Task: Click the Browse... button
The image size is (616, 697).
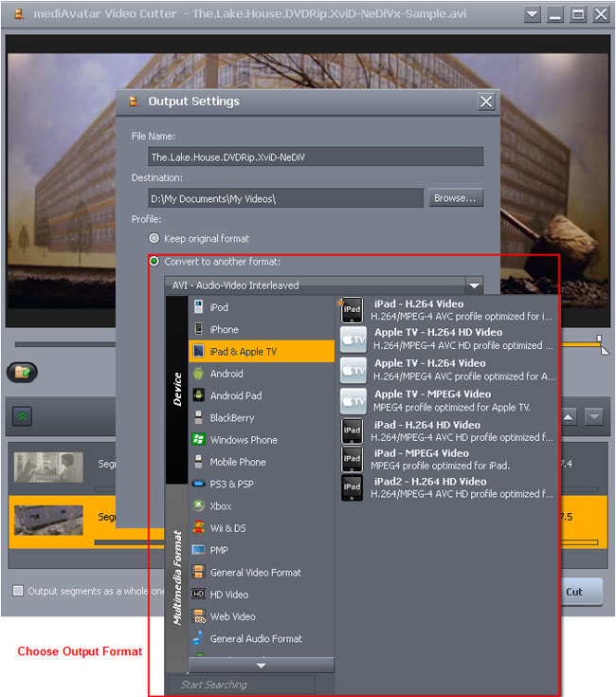Action: coord(456,198)
